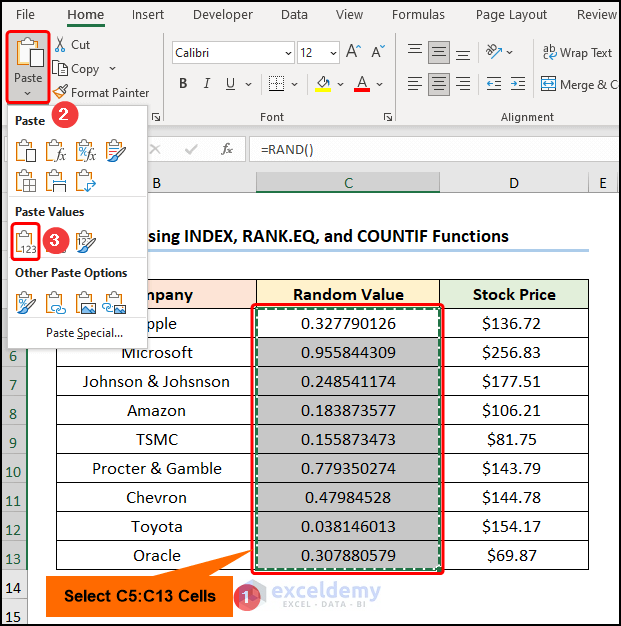Choose Values & Source Formatting paste

pyautogui.click(x=85, y=242)
